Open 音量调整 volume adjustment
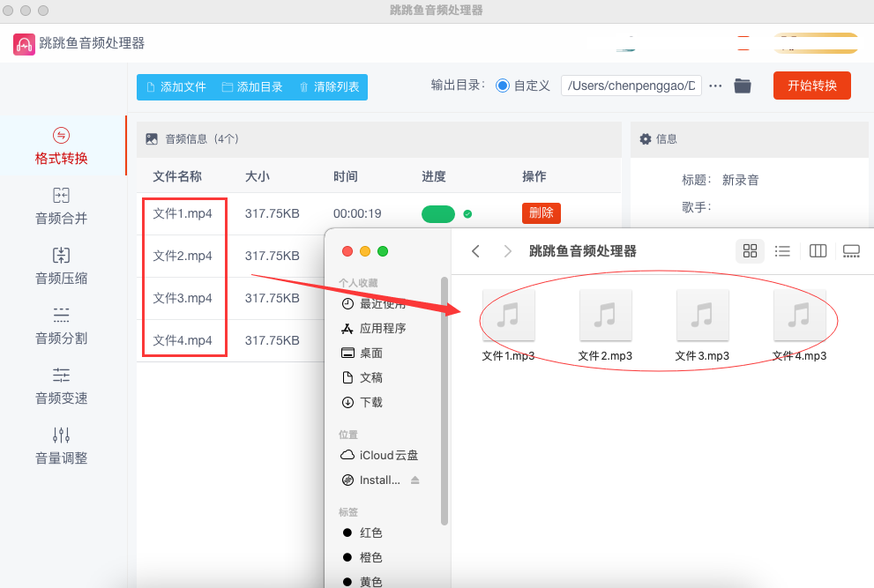This screenshot has height=588, width=874. (62, 446)
